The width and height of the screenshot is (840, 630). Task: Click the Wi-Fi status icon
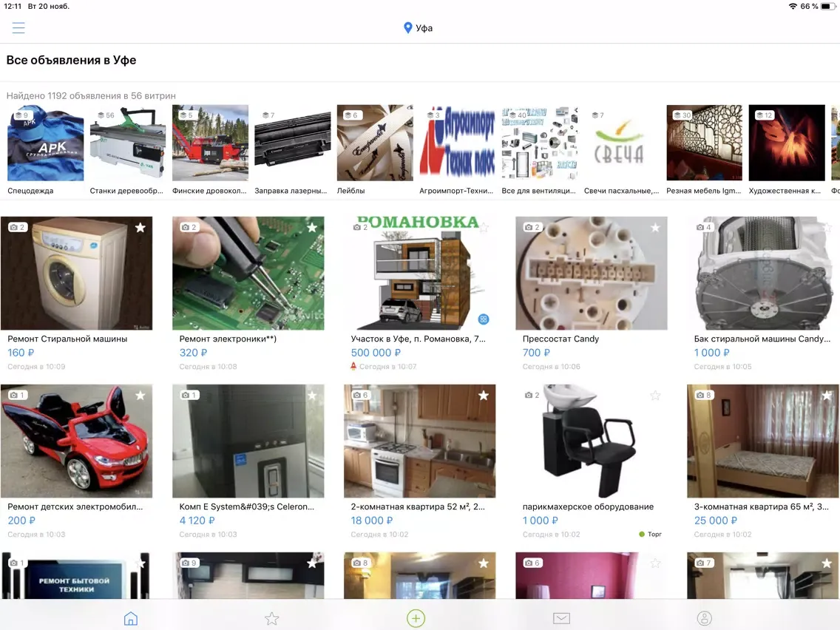tap(793, 7)
